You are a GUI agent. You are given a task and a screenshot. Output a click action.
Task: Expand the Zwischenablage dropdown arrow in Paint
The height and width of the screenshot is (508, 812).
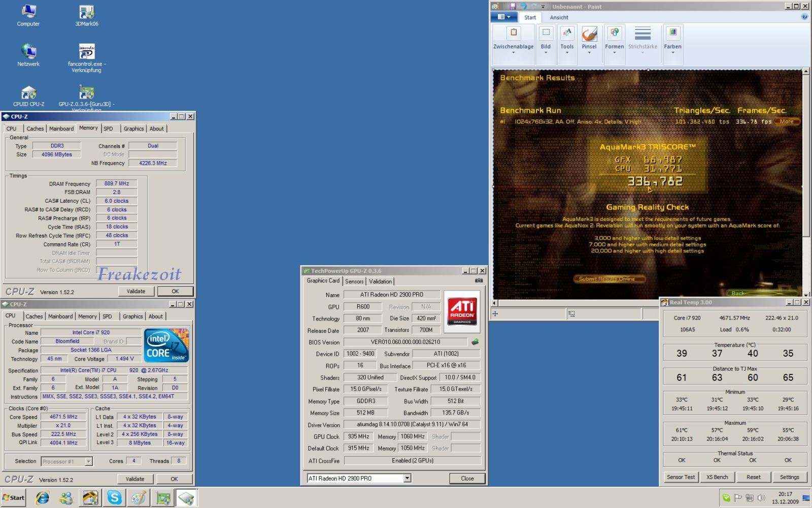513,52
